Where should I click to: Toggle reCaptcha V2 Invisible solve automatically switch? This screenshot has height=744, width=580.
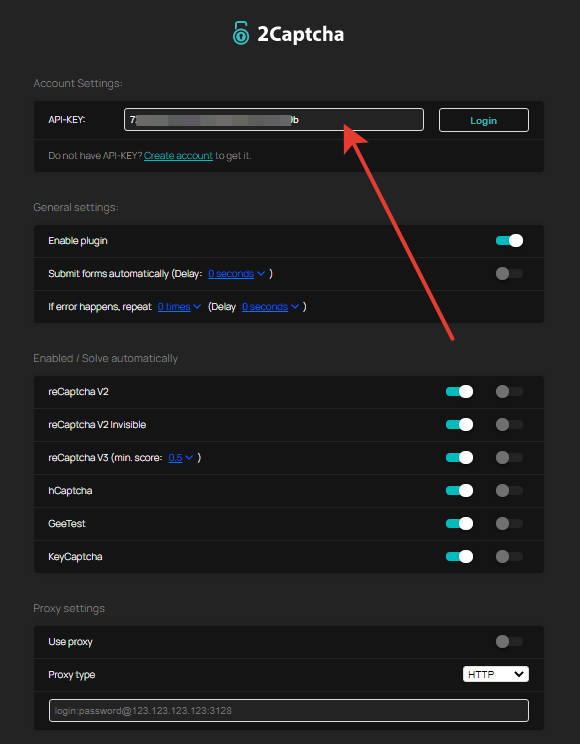pyautogui.click(x=509, y=424)
